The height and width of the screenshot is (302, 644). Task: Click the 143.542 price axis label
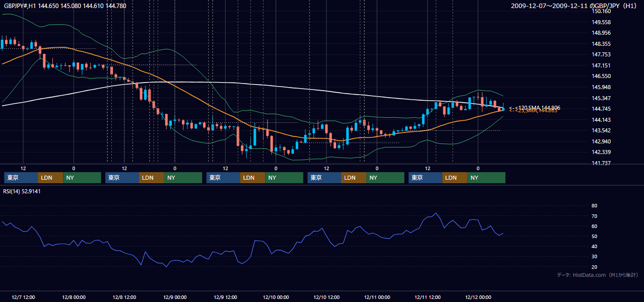[x=601, y=130]
